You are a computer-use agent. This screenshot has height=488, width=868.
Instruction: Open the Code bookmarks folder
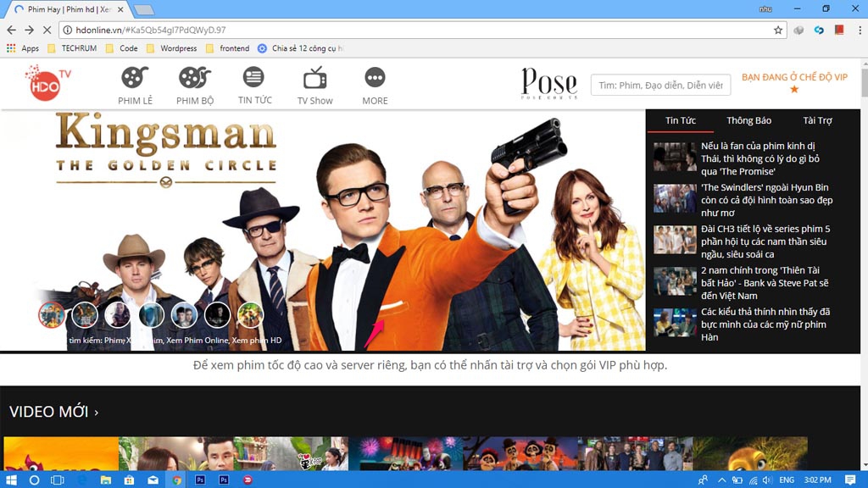coord(122,48)
